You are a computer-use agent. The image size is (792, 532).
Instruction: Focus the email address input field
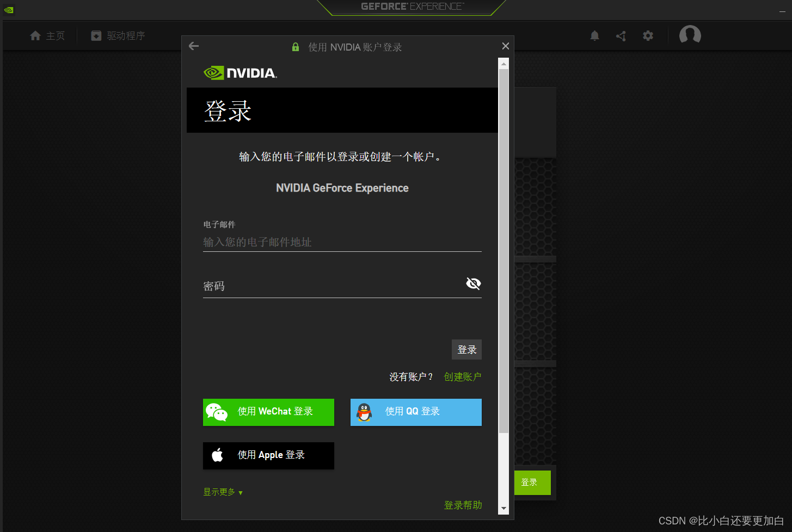click(x=342, y=242)
